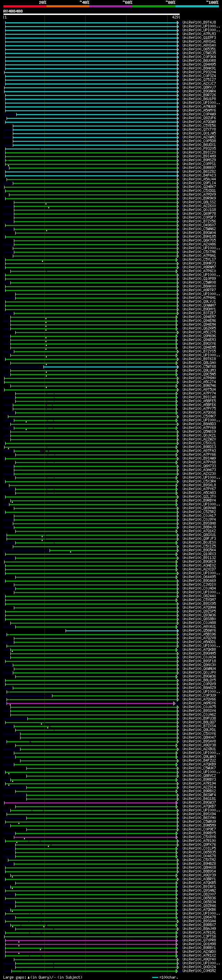Select label UniRef100_Q8GXU1
Screen dimensions: 222x980
(x=199, y=535)
